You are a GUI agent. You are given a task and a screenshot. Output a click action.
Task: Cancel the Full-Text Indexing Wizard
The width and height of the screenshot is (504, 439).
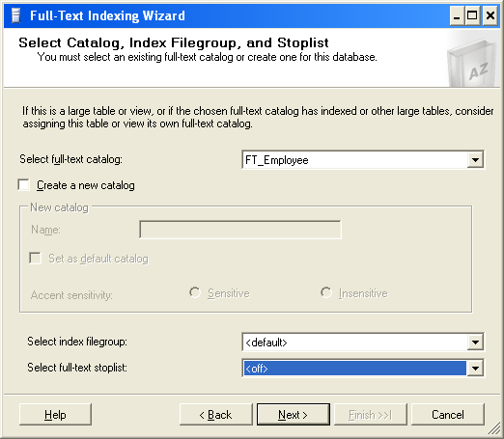[x=448, y=415]
